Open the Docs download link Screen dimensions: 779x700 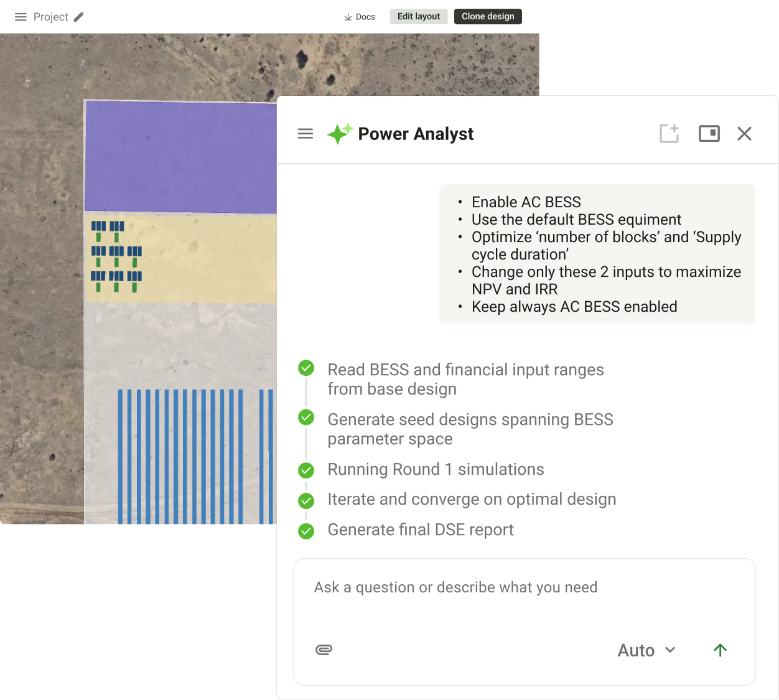(x=360, y=17)
